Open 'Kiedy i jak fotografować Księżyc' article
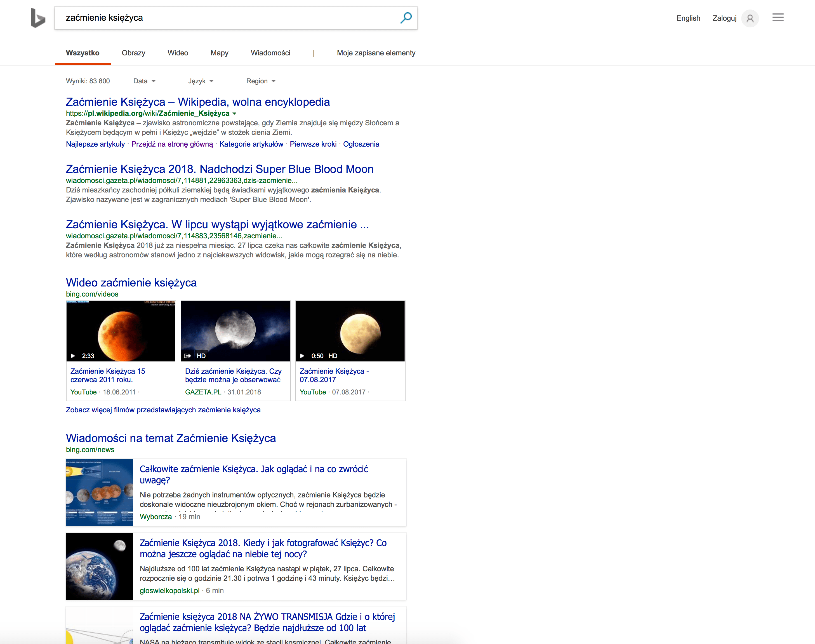Image resolution: width=815 pixels, height=644 pixels. (x=263, y=548)
